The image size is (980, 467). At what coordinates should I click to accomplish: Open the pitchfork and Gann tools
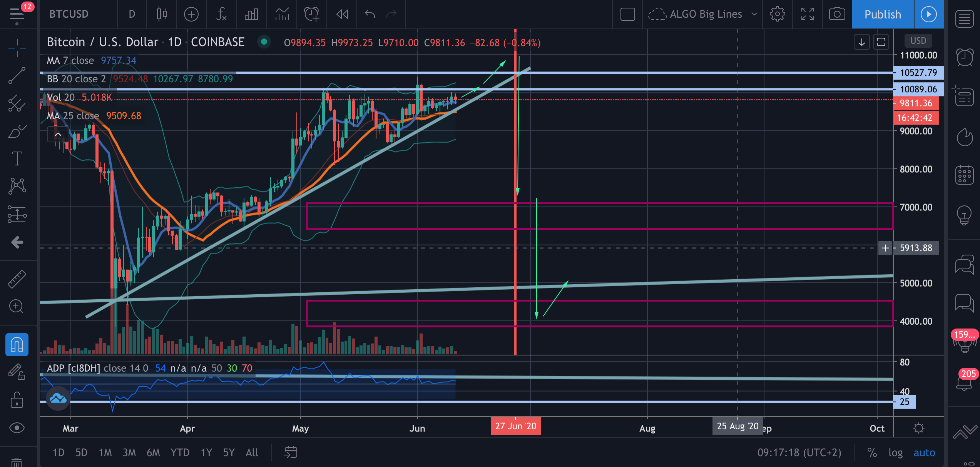tap(17, 103)
